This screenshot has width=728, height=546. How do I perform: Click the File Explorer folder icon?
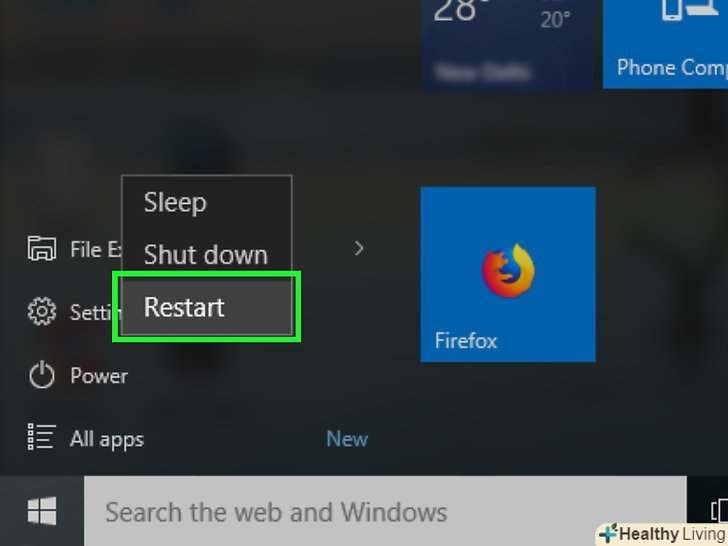click(41, 249)
